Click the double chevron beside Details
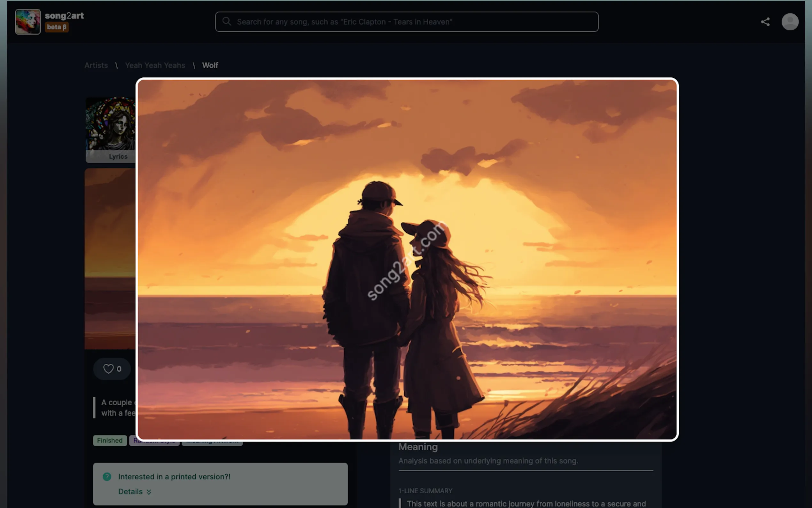 point(149,492)
